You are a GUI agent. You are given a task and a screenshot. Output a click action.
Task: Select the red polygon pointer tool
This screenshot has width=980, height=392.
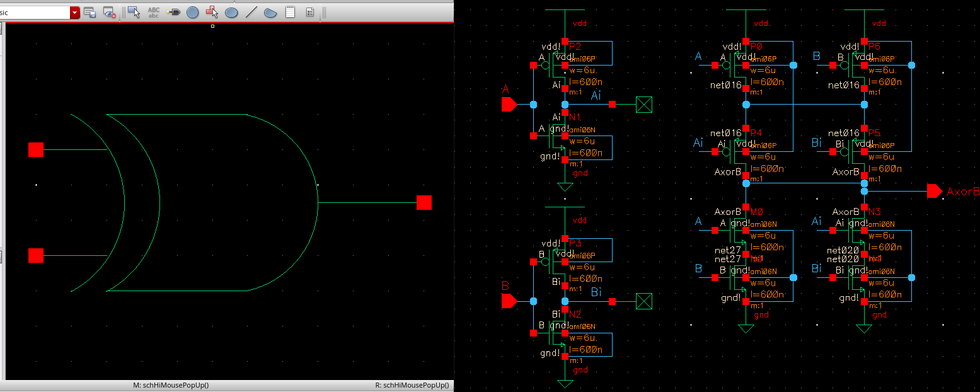pos(212,12)
